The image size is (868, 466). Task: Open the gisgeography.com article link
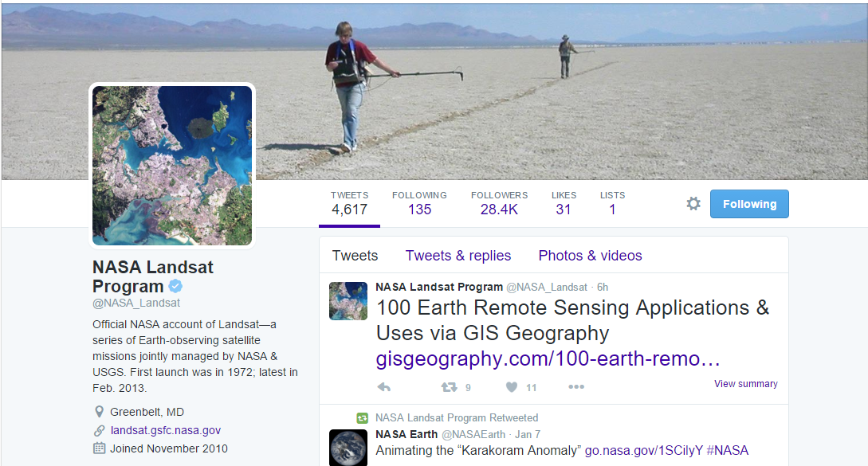click(548, 358)
